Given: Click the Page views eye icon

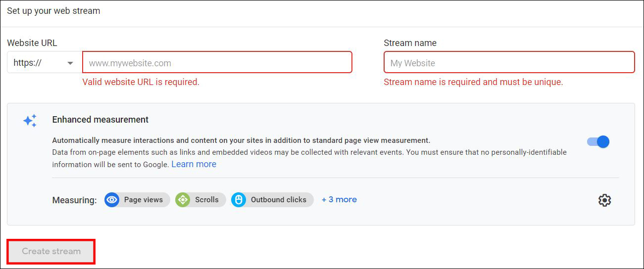Looking at the screenshot, I should [112, 200].
